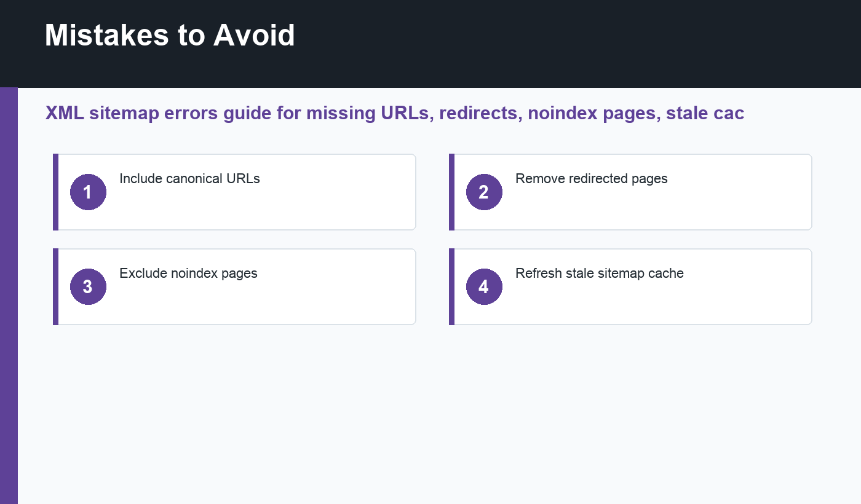Click the number 4 circle badge
Viewport: 861px width, 504px height.
[484, 286]
